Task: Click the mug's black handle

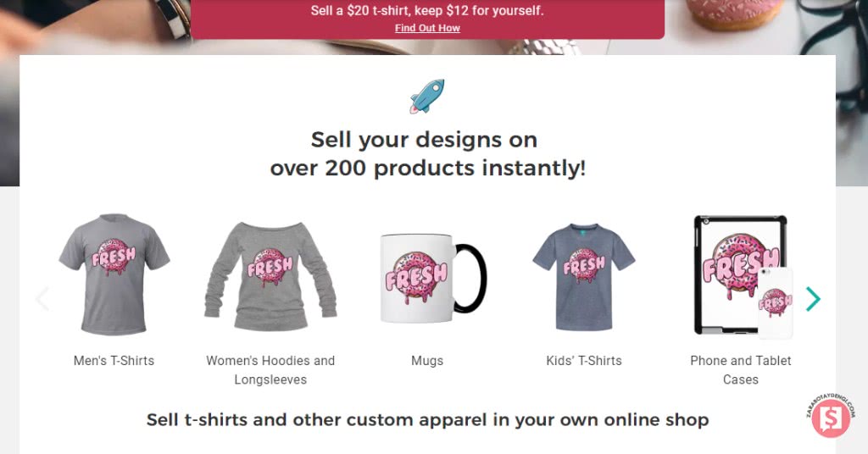Action: (471, 278)
